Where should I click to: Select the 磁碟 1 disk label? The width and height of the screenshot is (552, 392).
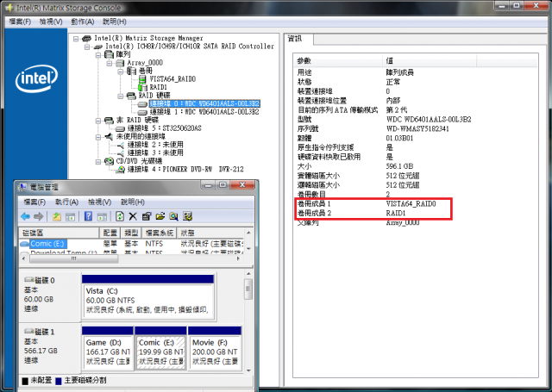coord(44,333)
